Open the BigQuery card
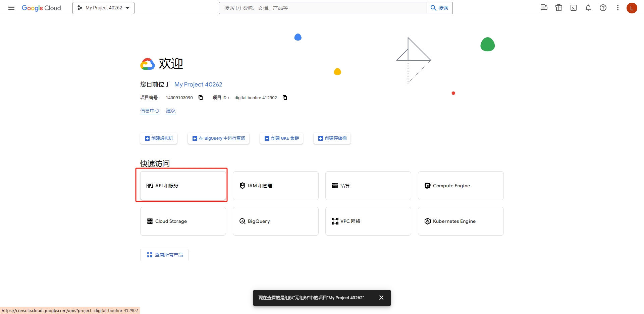This screenshot has height=314, width=644. [276, 221]
